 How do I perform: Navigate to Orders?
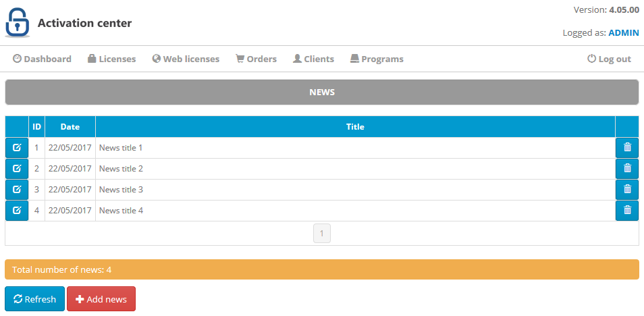point(256,59)
